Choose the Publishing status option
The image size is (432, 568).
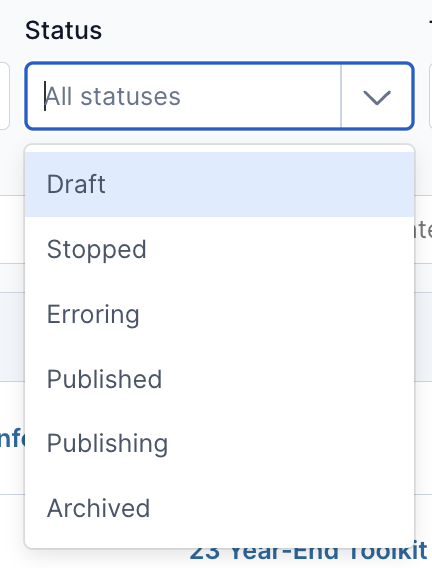[x=219, y=443]
